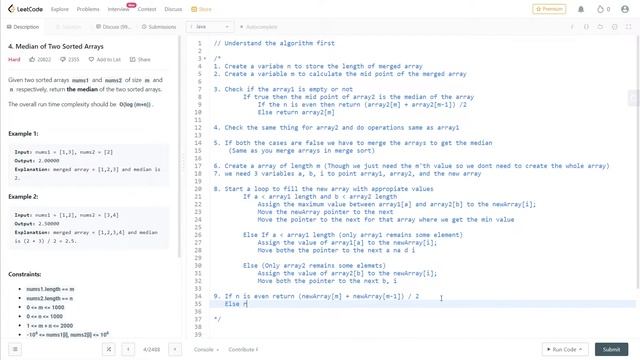Switch to the Solution tab
Image resolution: width=640 pixels, height=360 pixels.
[x=68, y=27]
